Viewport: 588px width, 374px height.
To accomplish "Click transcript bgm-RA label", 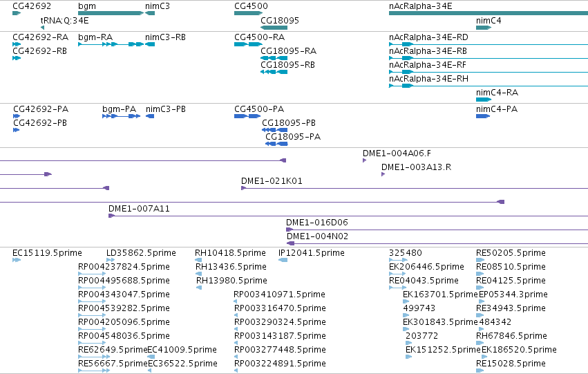I will click(x=95, y=37).
